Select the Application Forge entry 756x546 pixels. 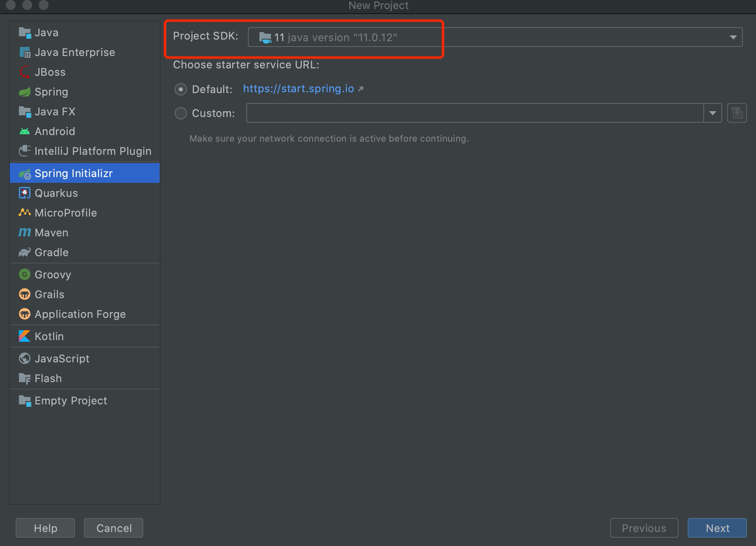pyautogui.click(x=85, y=314)
